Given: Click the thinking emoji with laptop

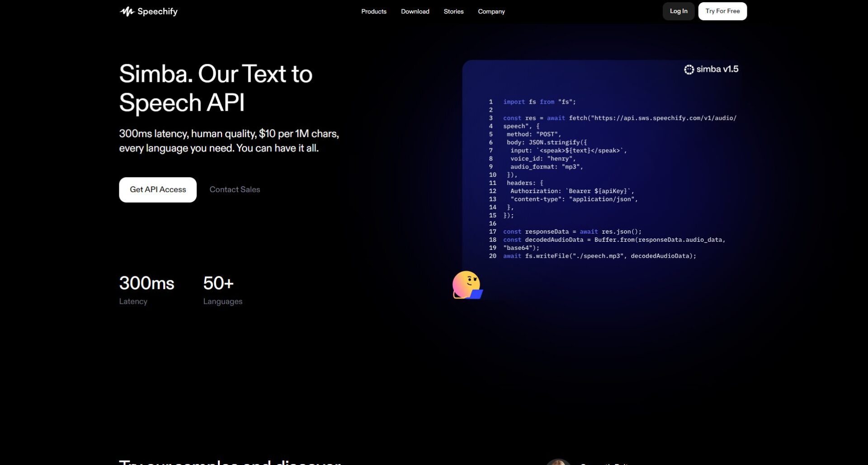Looking at the screenshot, I should [x=467, y=285].
